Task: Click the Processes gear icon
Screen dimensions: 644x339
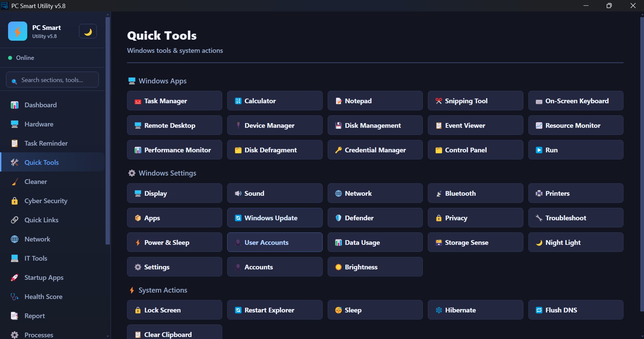Action: 14,335
